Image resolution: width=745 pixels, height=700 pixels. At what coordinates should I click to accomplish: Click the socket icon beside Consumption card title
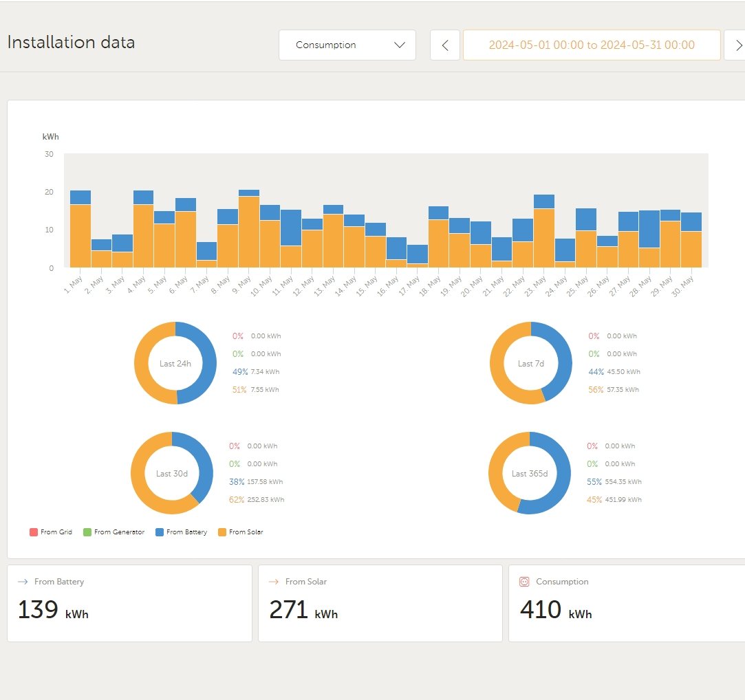coord(524,582)
